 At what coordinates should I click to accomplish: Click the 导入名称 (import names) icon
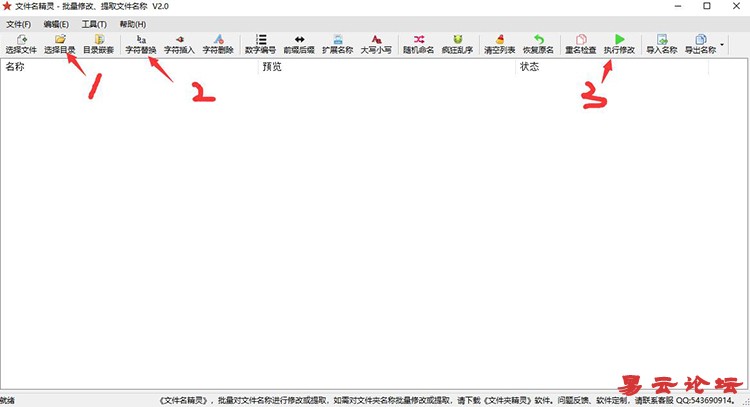662,44
